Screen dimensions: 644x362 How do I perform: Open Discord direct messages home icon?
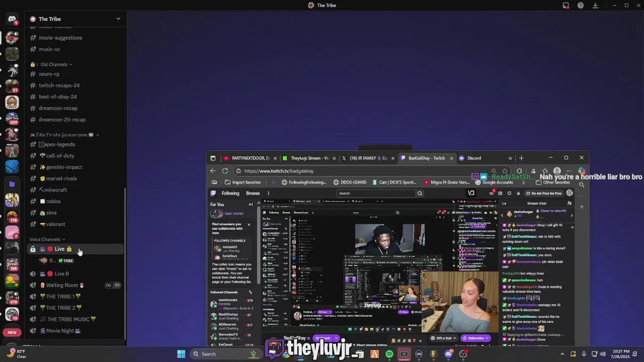pyautogui.click(x=12, y=19)
